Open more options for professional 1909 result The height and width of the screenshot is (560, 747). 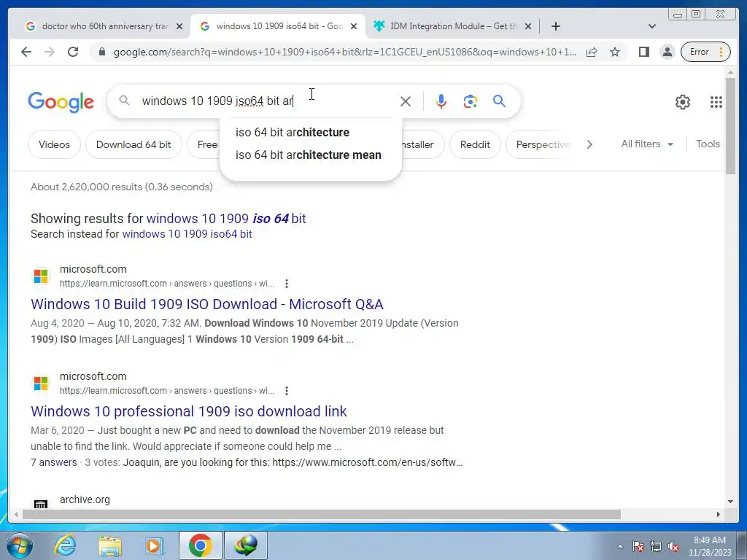coord(286,391)
